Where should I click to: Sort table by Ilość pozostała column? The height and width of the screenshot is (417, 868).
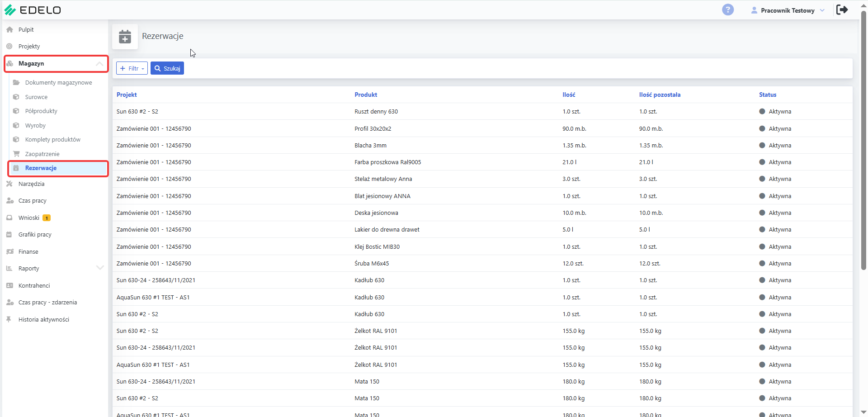(x=660, y=95)
